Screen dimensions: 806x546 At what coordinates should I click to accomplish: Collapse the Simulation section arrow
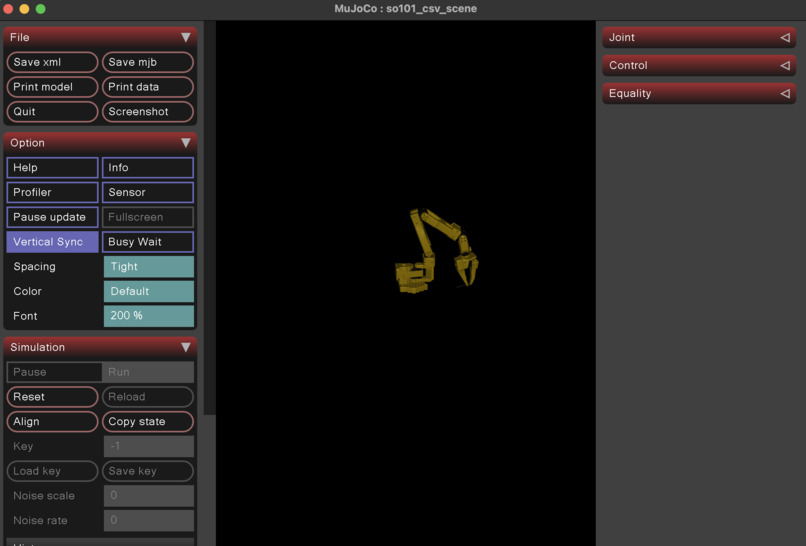[x=186, y=347]
